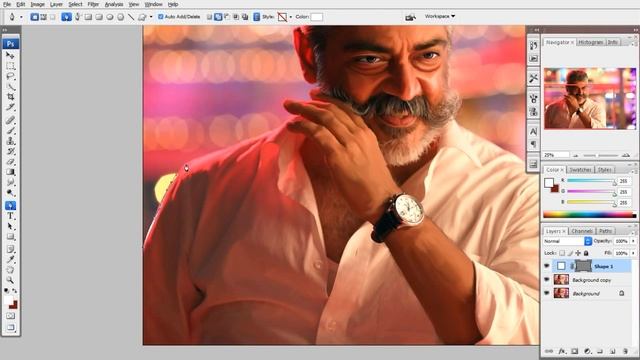The image size is (640, 360).
Task: Select the Move tool
Action: [x=10, y=55]
